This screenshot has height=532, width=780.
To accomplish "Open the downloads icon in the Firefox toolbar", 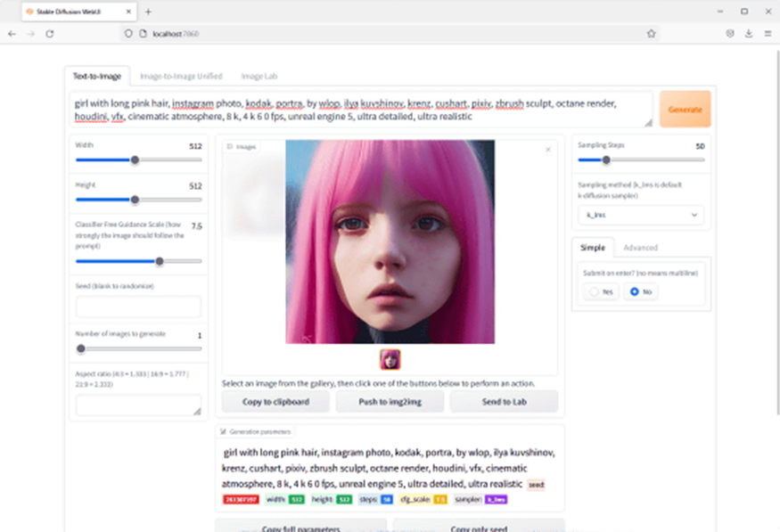I will 749,34.
